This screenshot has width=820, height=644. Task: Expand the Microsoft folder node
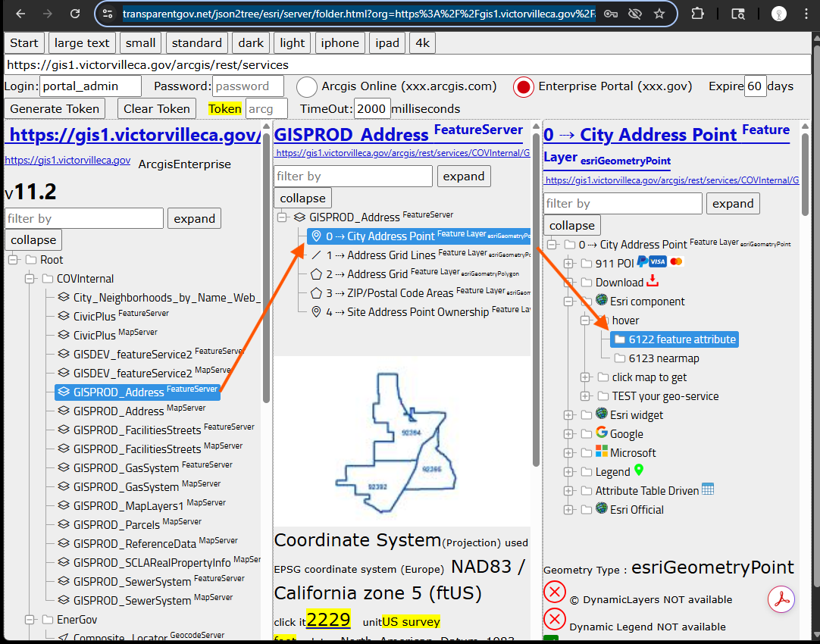pos(569,453)
